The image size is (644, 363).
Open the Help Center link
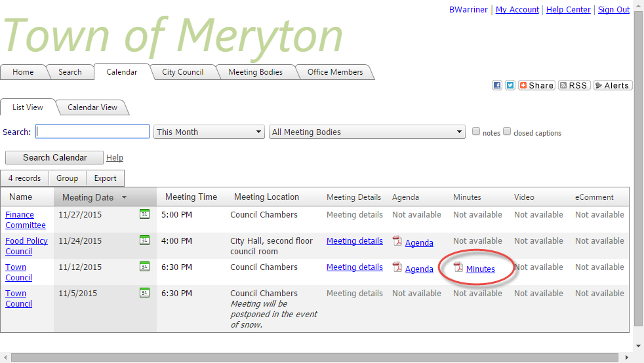(569, 9)
